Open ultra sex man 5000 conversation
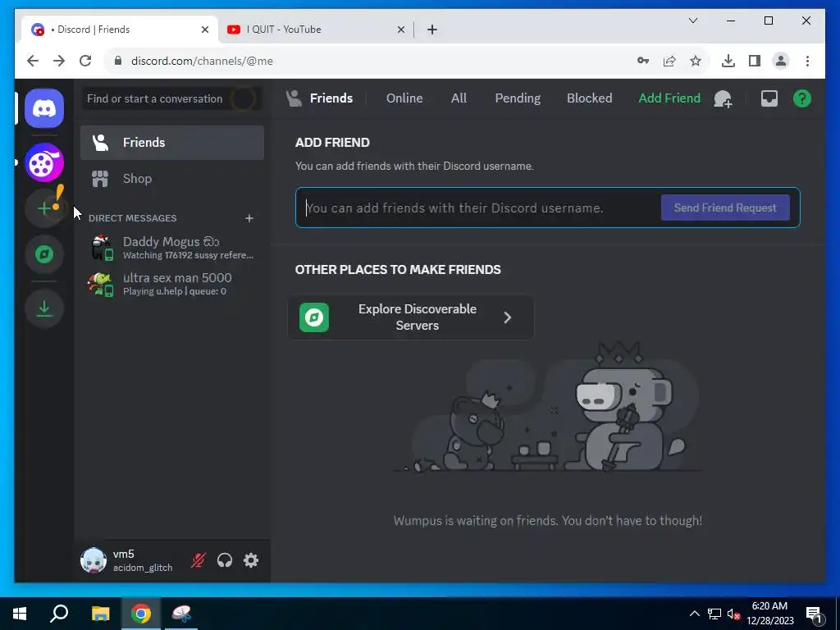This screenshot has width=840, height=630. (172, 284)
